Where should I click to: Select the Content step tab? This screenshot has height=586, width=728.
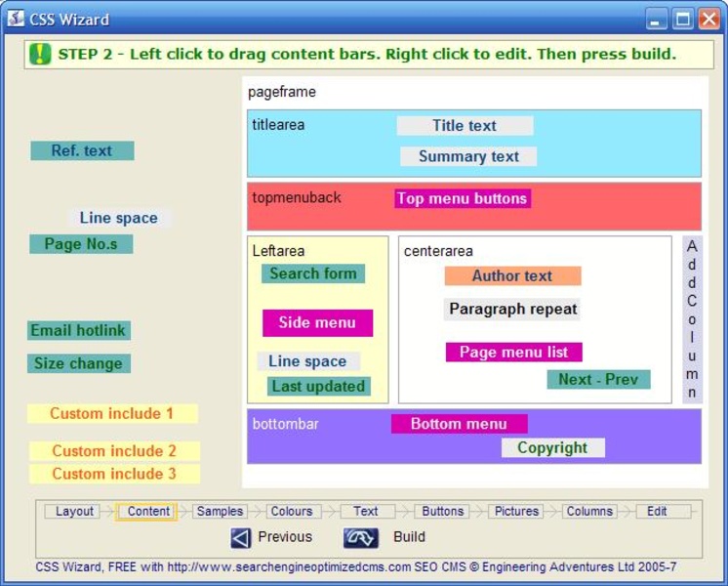click(x=147, y=511)
